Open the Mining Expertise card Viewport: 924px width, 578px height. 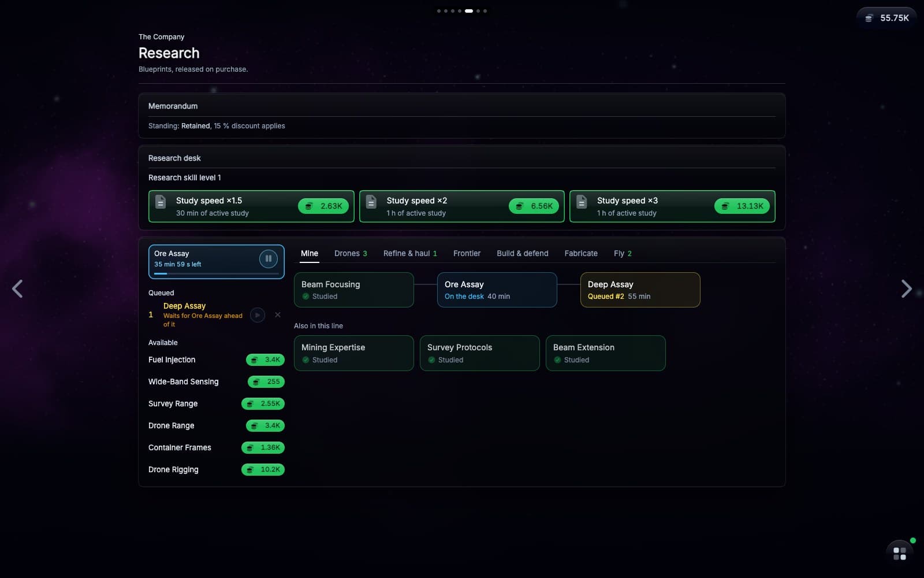[354, 353]
